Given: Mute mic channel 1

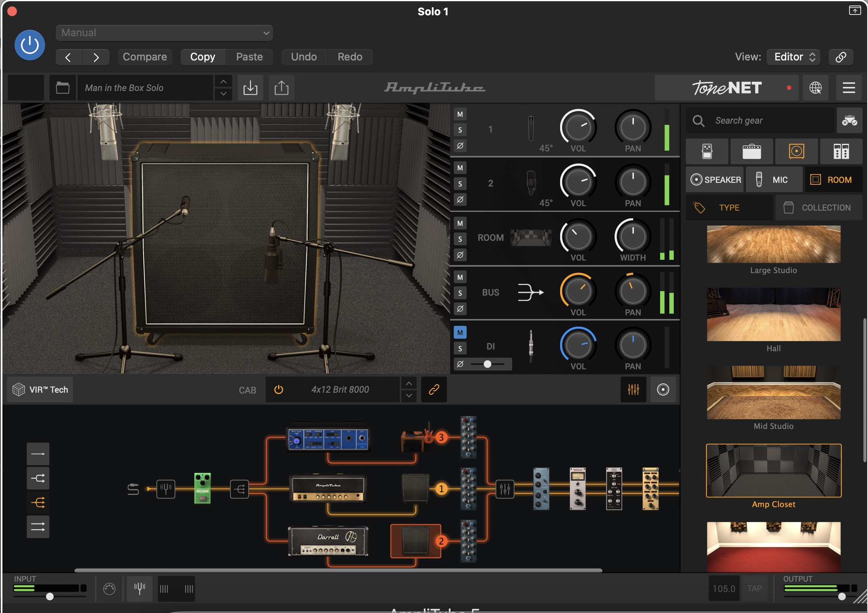Looking at the screenshot, I should pos(460,114).
